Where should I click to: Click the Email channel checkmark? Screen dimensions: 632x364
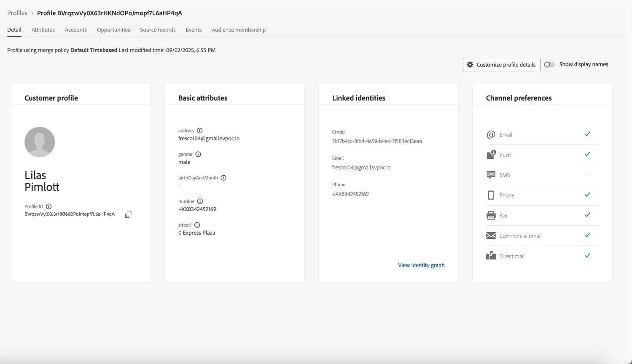[x=587, y=134]
